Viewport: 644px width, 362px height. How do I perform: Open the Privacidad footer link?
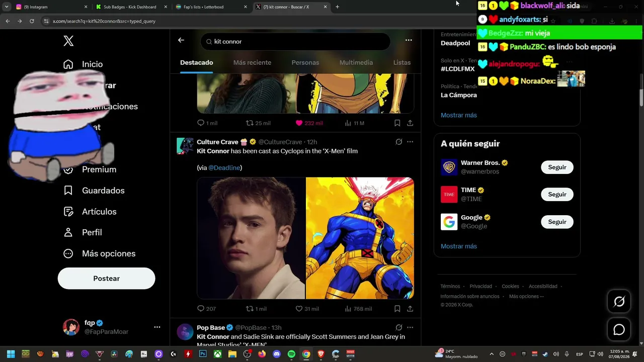tap(481, 287)
